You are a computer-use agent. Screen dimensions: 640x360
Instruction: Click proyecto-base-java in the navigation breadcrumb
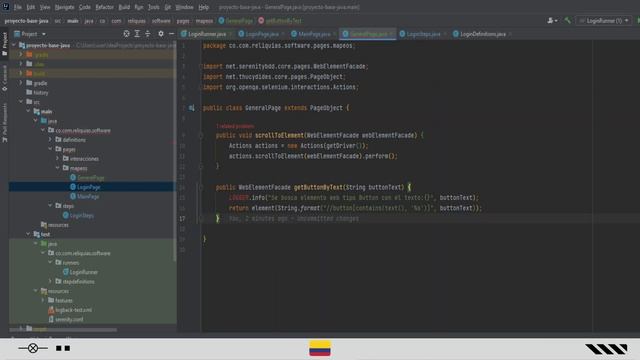coord(27,20)
